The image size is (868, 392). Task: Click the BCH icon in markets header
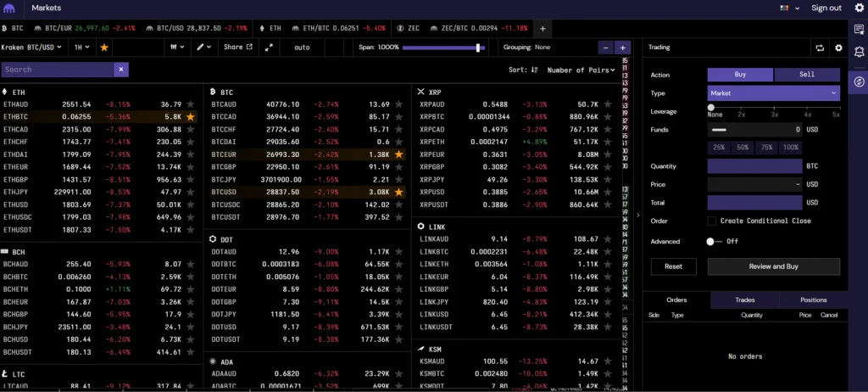click(5, 252)
